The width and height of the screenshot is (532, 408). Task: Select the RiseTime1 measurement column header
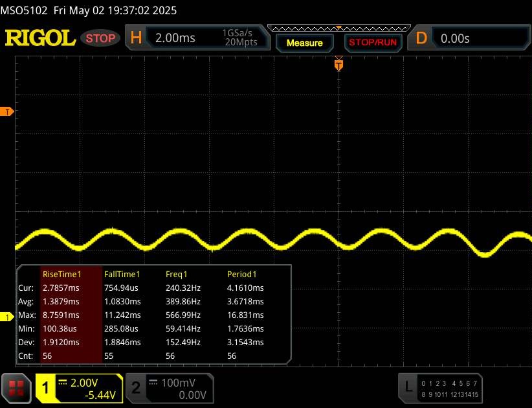[x=61, y=274]
